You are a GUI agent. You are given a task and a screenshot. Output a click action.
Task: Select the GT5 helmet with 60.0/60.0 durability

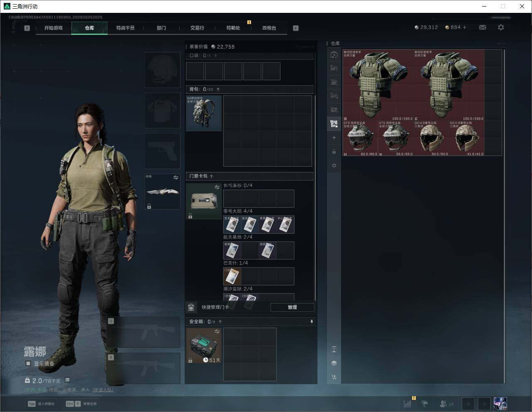361,138
